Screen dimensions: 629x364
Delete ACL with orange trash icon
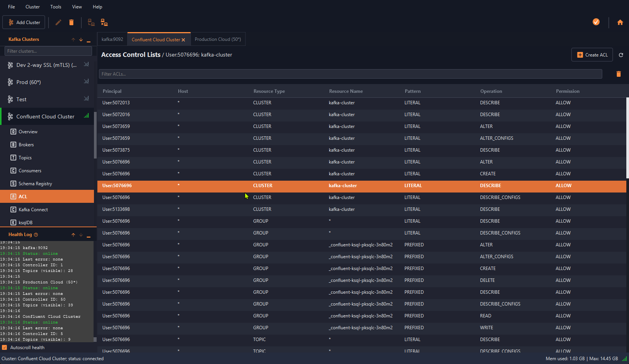tap(619, 74)
